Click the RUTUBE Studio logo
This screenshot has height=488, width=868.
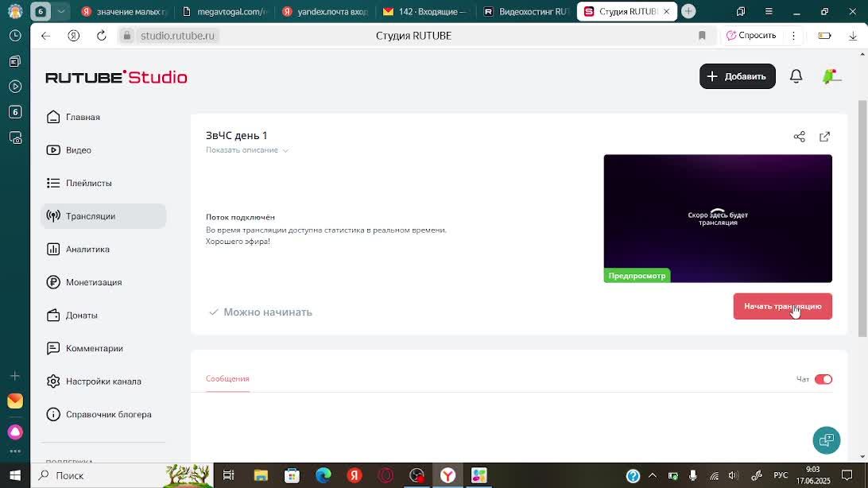click(x=116, y=77)
